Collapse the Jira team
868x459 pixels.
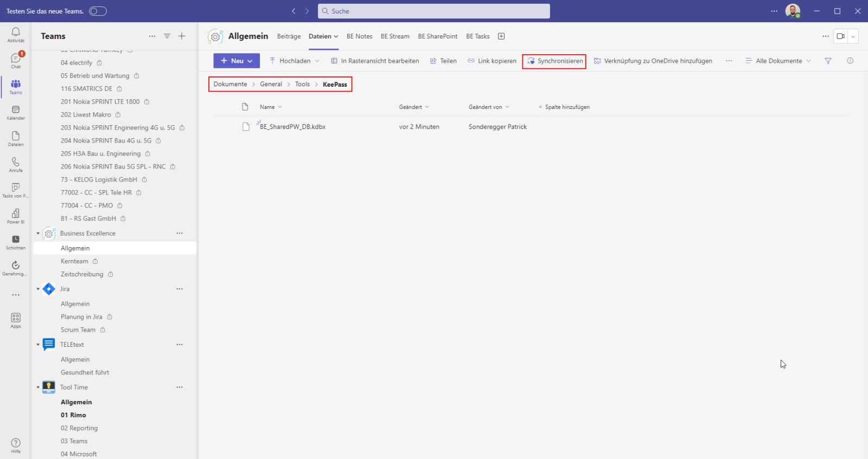pyautogui.click(x=38, y=289)
